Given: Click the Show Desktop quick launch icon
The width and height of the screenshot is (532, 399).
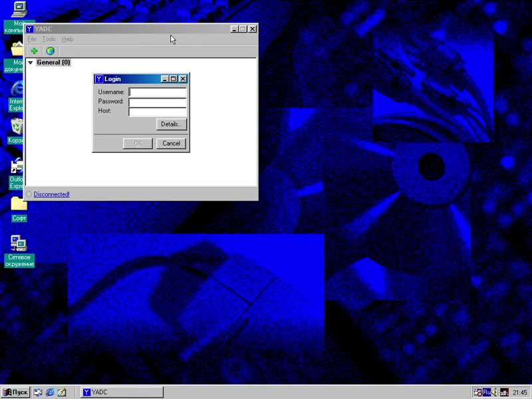Looking at the screenshot, I should 39,392.
